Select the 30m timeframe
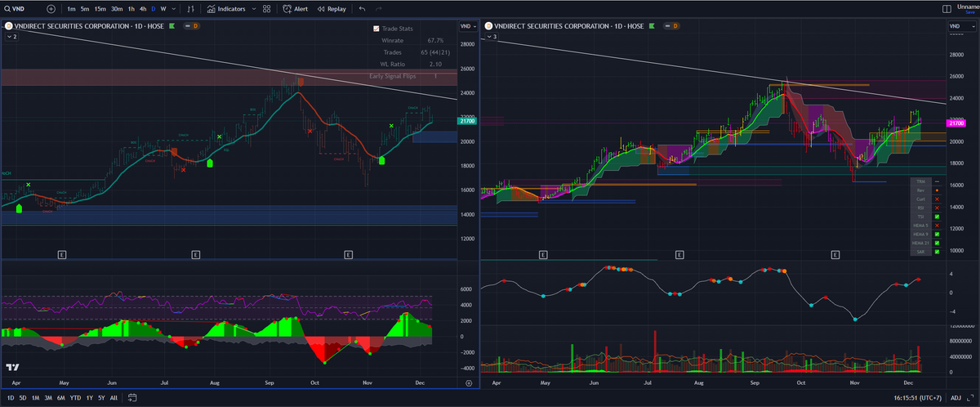 click(x=117, y=8)
